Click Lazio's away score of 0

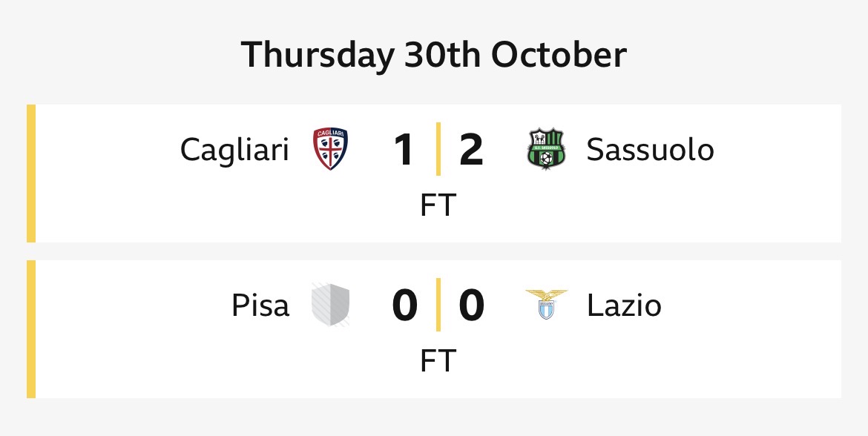[471, 305]
